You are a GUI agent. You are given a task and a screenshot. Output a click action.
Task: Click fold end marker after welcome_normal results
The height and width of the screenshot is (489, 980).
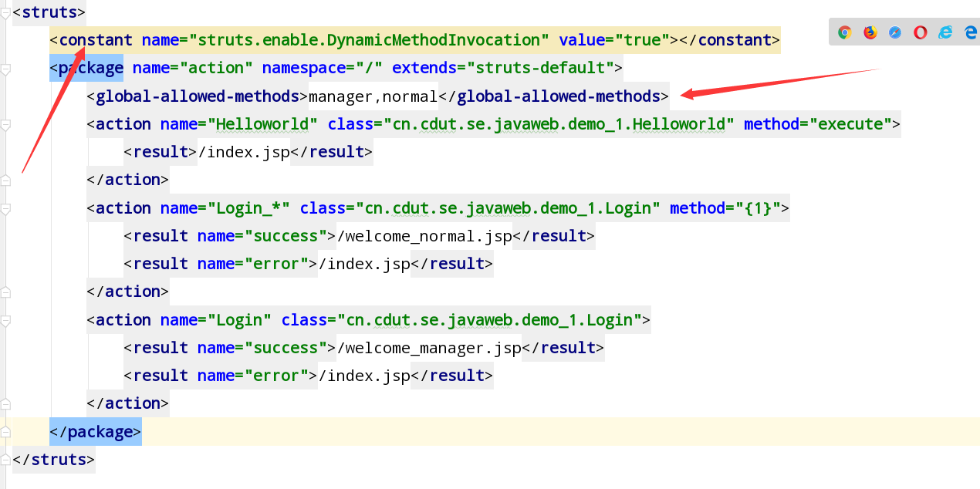click(x=5, y=292)
